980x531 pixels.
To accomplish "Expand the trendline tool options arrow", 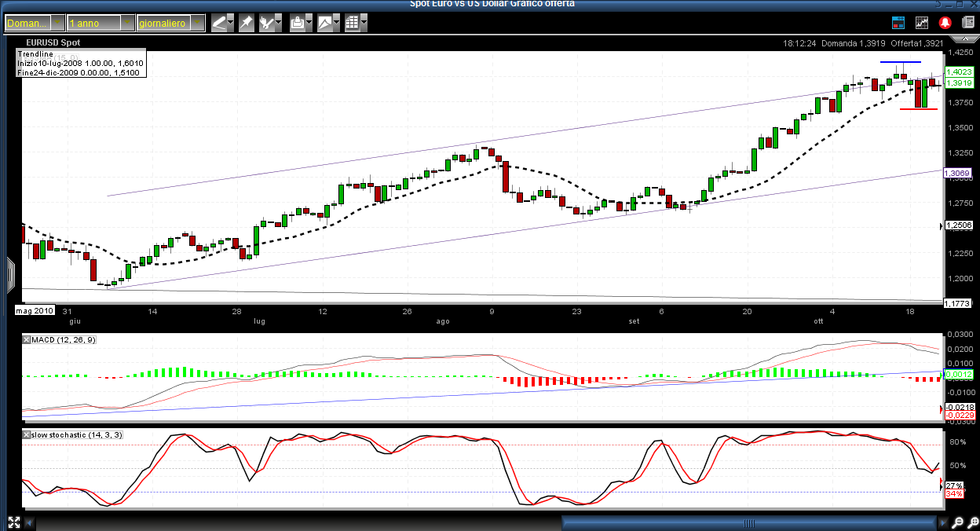I will click(232, 24).
